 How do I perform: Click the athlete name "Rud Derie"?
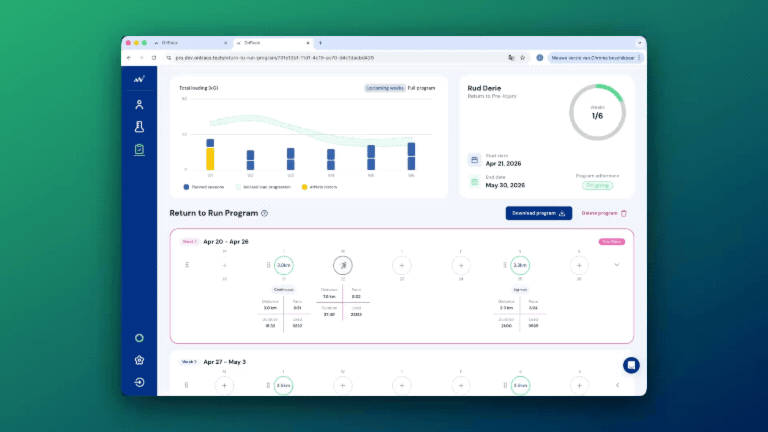coord(484,88)
